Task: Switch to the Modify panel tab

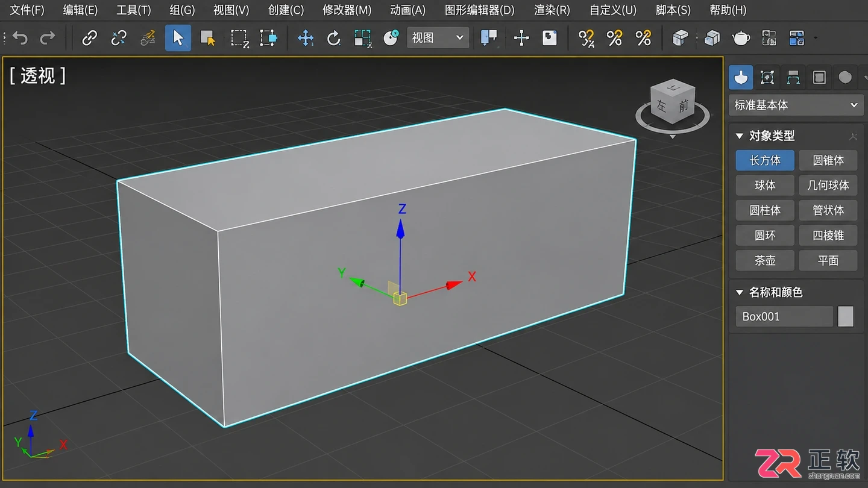Action: 767,77
